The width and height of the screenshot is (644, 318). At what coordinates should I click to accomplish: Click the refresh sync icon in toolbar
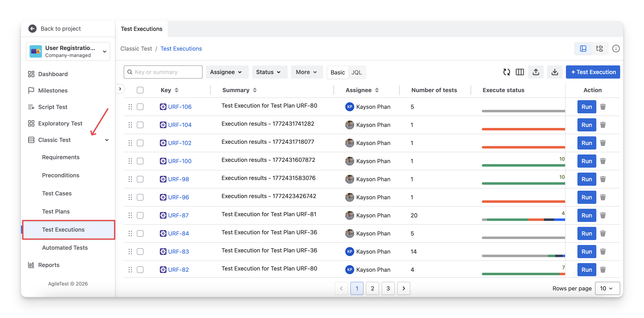click(x=506, y=72)
